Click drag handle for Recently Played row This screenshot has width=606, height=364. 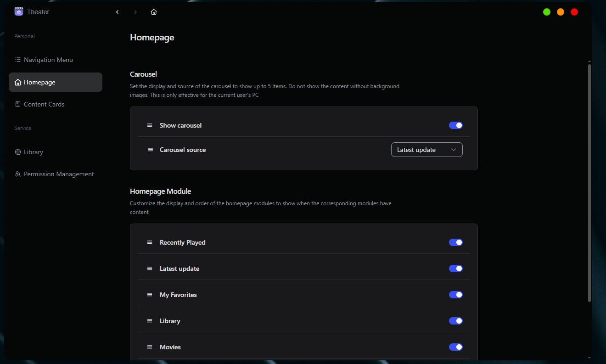150,242
